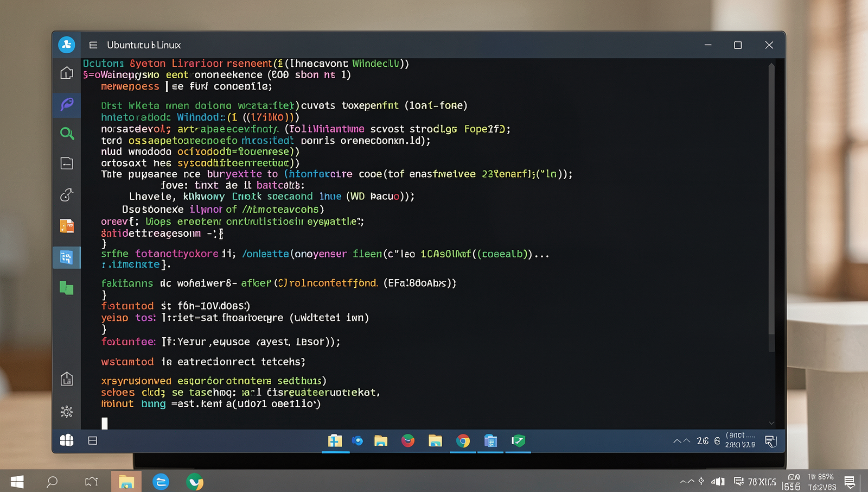
Task: Open the green shield icon in the inner taskbar
Action: coord(518,441)
